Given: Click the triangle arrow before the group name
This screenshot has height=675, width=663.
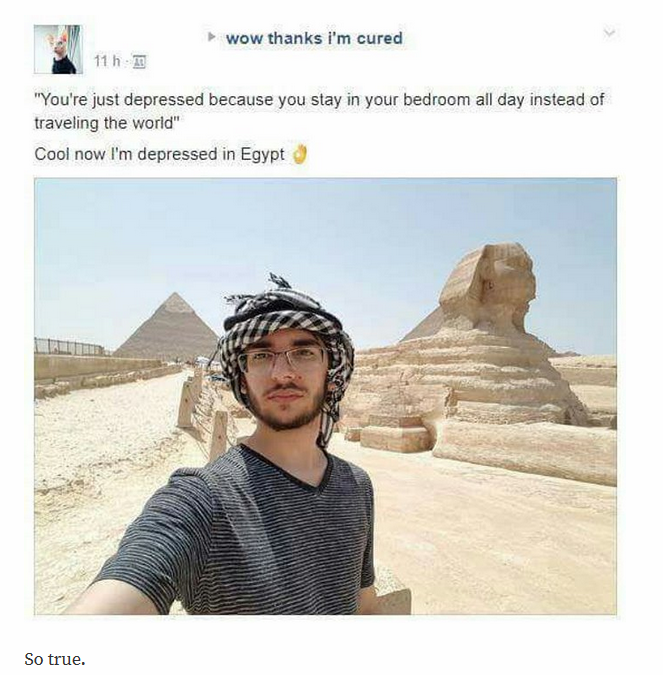Looking at the screenshot, I should point(211,37).
